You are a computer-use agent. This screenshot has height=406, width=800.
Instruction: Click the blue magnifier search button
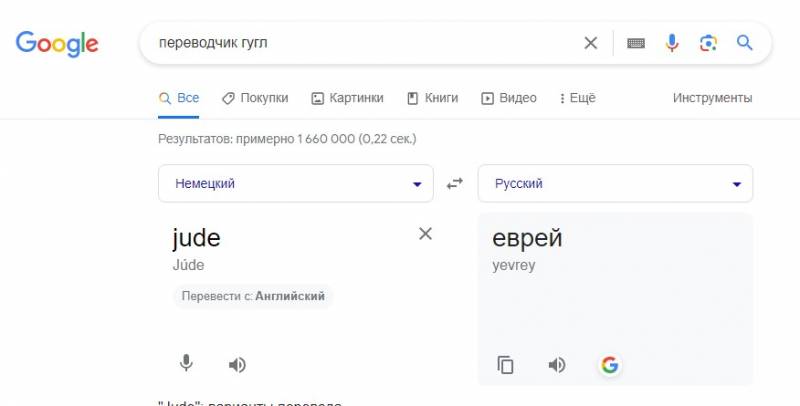pyautogui.click(x=744, y=42)
